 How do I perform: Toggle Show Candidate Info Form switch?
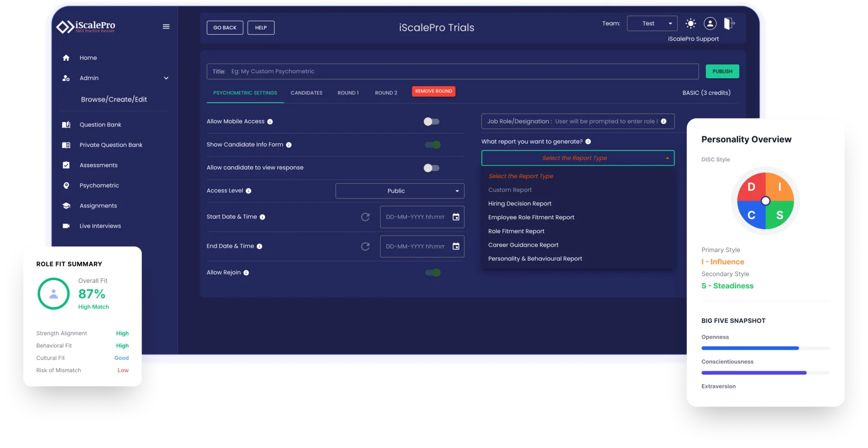pyautogui.click(x=433, y=145)
